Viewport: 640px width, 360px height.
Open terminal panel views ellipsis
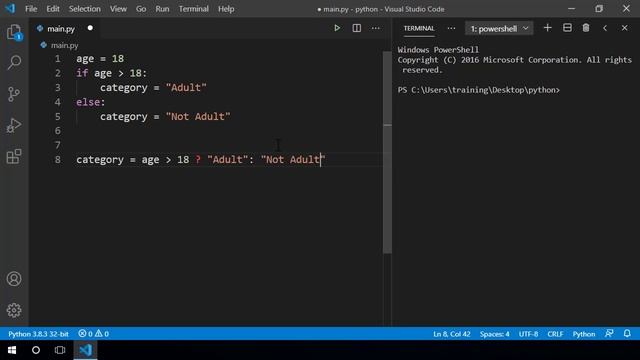tap(451, 28)
